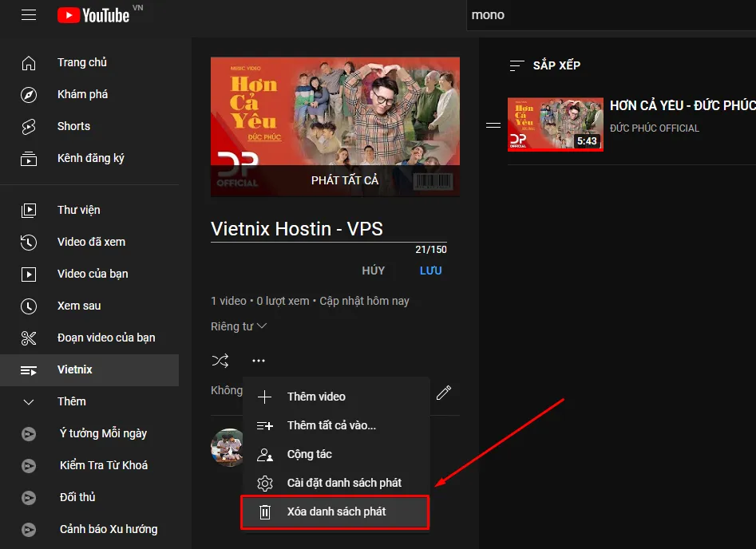
Task: Click the sort icon beside SẮP XẾP
Action: click(517, 65)
